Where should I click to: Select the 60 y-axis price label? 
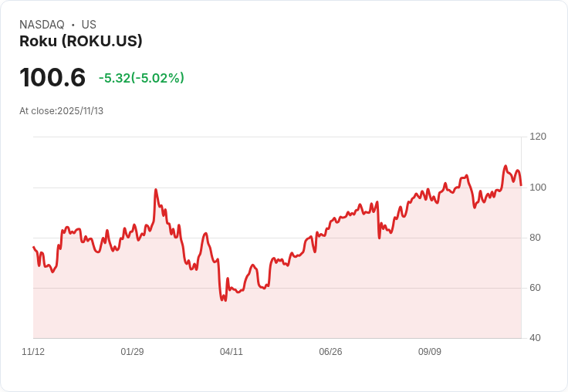(x=535, y=288)
